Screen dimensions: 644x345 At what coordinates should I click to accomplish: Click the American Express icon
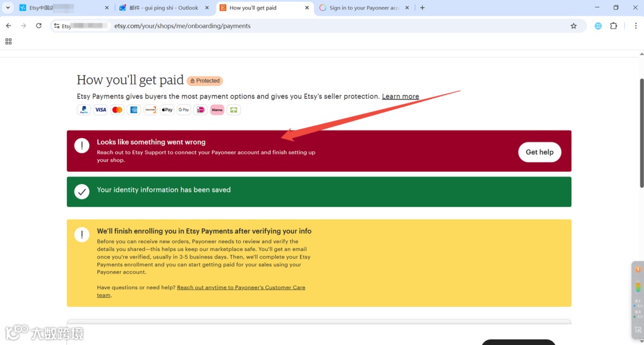[x=134, y=110]
